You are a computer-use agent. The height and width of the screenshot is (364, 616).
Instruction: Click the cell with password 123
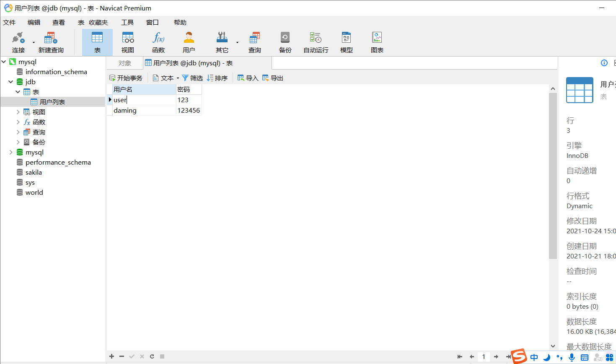[189, 100]
